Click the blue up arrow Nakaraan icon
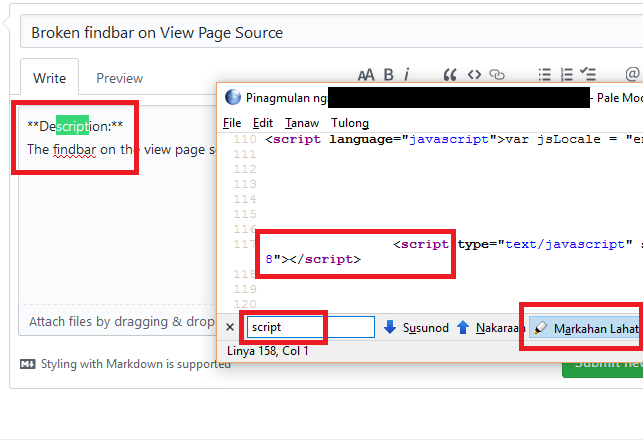 463,327
